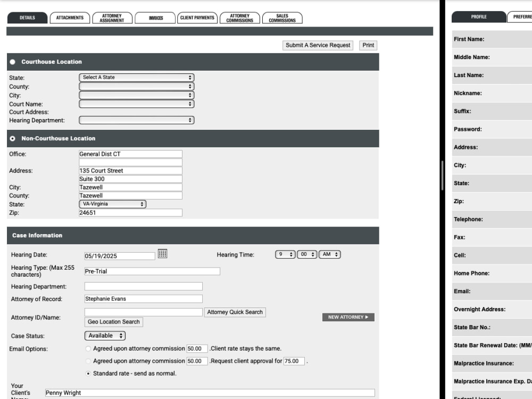Viewport: 532px width, 399px height.
Task: Click the Zip field containing 24651
Action: click(x=131, y=212)
